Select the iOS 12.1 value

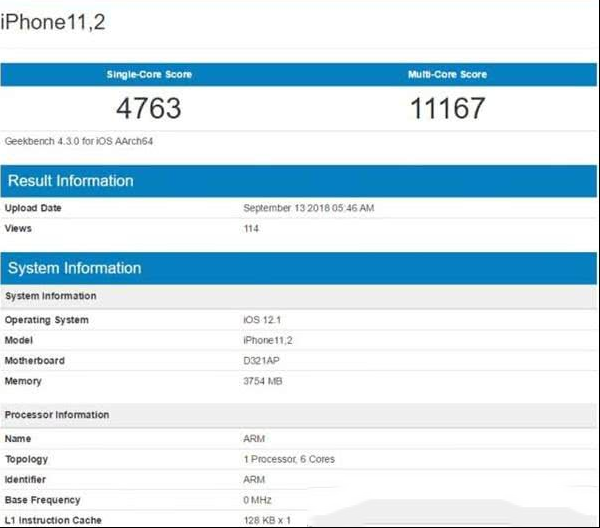[x=262, y=319]
